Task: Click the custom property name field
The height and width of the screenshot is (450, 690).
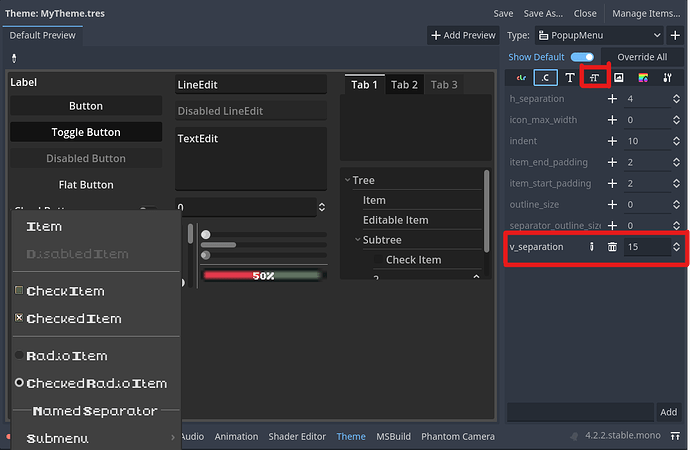Action: [x=580, y=412]
